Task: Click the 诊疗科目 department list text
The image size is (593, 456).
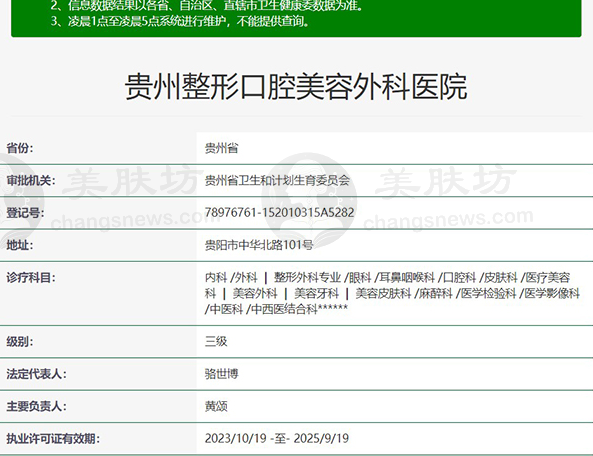Action: (x=392, y=293)
